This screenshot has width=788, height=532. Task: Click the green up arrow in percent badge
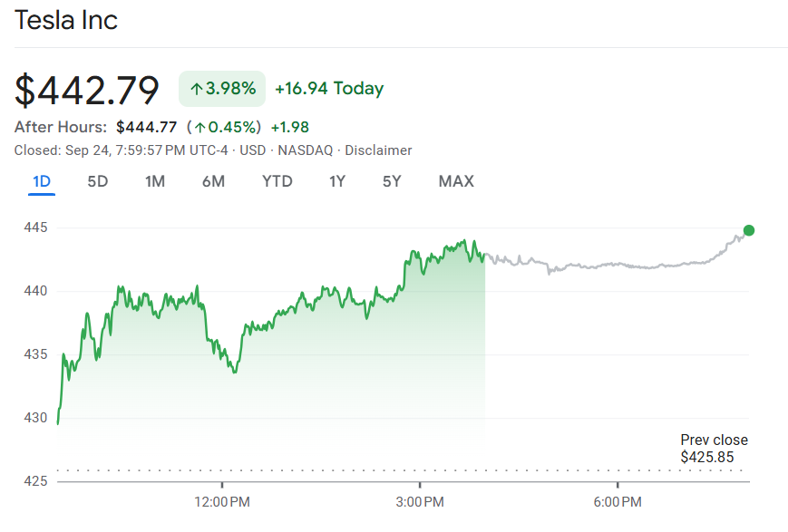[x=195, y=89]
